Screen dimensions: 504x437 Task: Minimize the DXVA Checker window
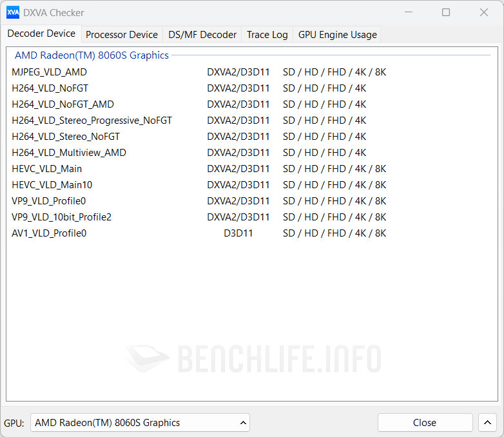(408, 12)
